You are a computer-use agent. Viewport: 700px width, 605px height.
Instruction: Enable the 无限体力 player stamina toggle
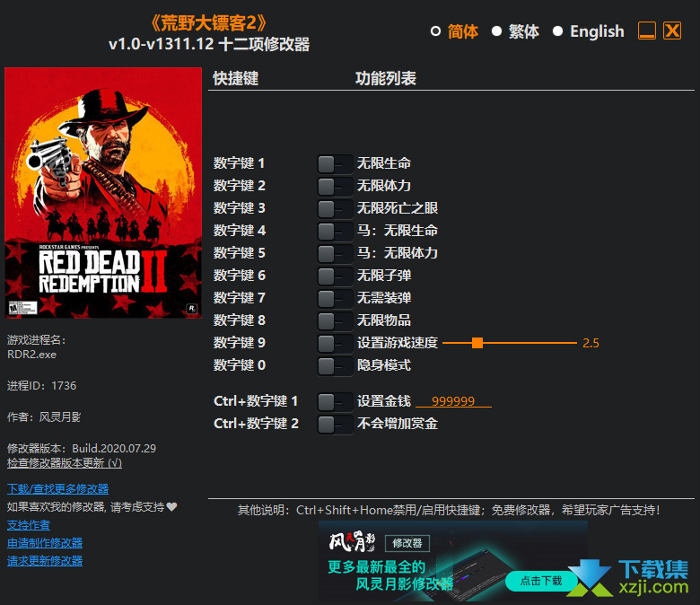pos(335,186)
